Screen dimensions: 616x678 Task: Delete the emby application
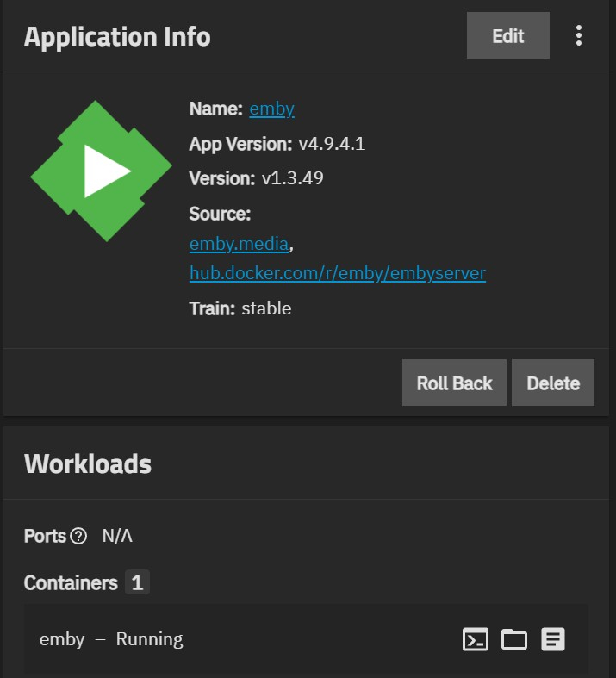(553, 383)
